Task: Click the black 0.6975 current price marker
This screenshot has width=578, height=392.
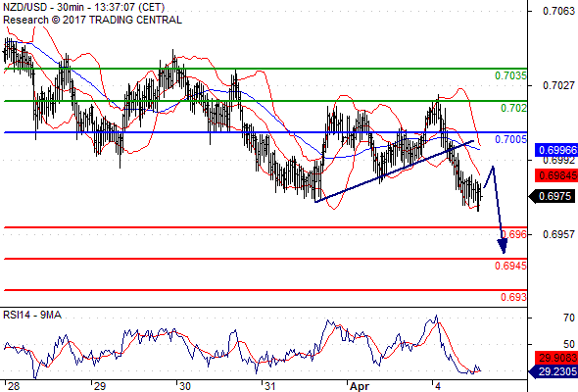Action: 552,196
